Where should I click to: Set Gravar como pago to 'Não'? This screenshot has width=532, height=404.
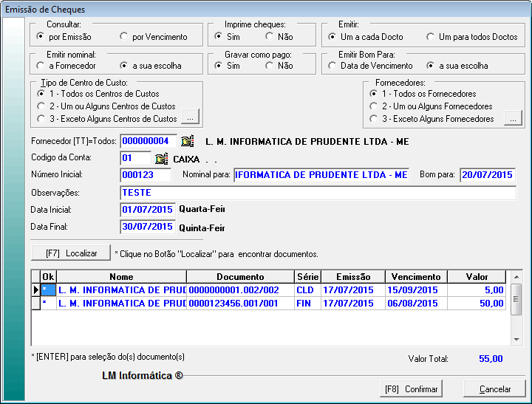270,66
